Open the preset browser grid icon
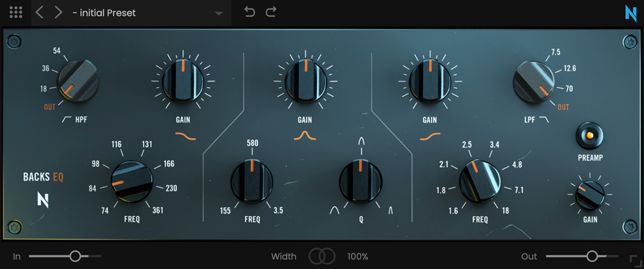This screenshot has height=269, width=644. pos(16,12)
